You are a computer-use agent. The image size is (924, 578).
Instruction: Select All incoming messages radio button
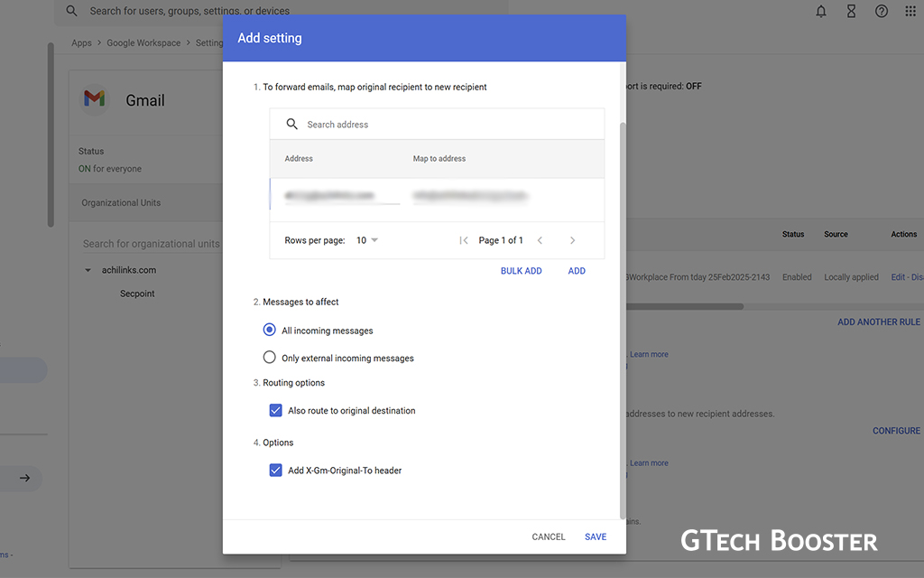pyautogui.click(x=269, y=331)
